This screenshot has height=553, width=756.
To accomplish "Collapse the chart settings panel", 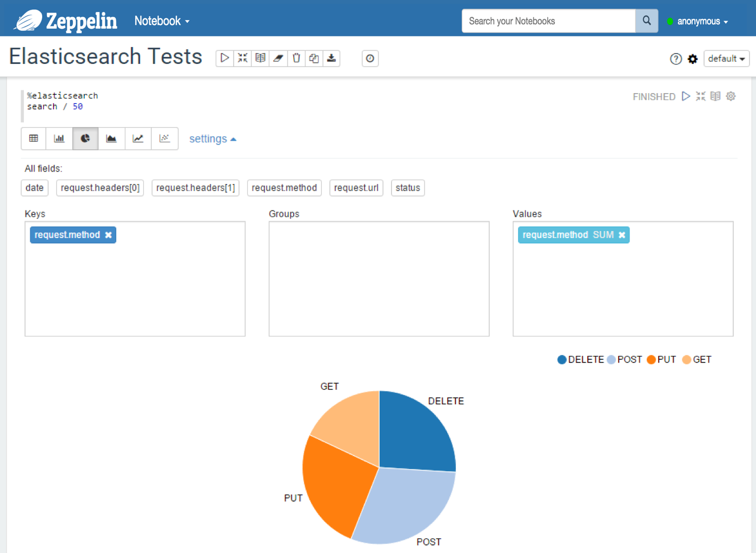I will [x=213, y=139].
